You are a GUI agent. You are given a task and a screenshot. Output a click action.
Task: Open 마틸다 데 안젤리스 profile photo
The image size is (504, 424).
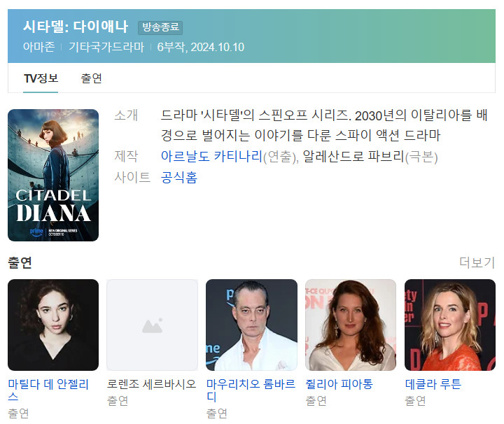[53, 325]
